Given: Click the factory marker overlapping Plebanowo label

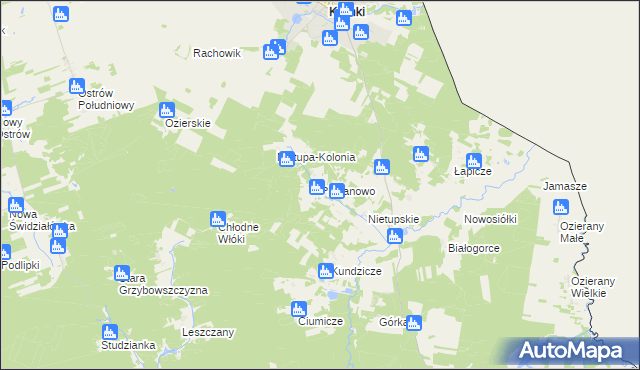Looking at the screenshot, I should click(x=337, y=191).
